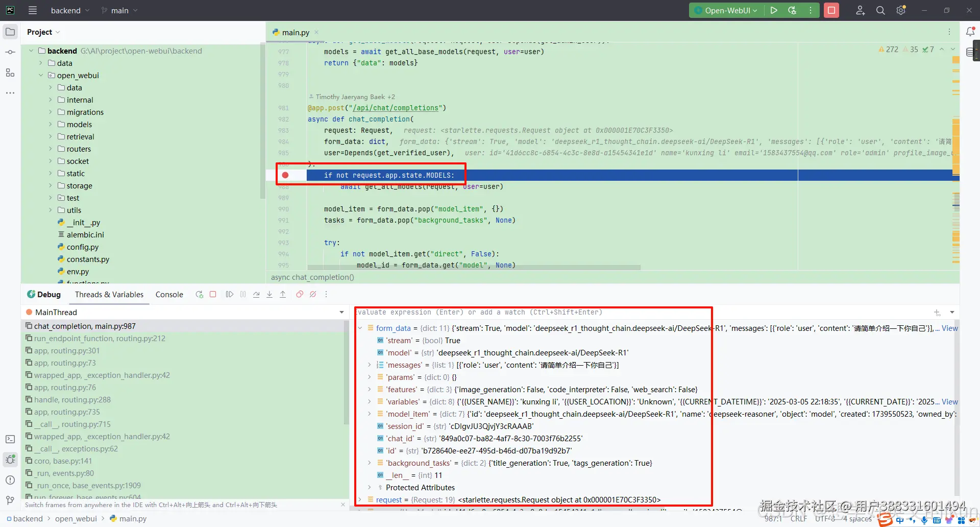This screenshot has height=527, width=980.
Task: Stop the running Open-WebUI process
Action: click(831, 10)
